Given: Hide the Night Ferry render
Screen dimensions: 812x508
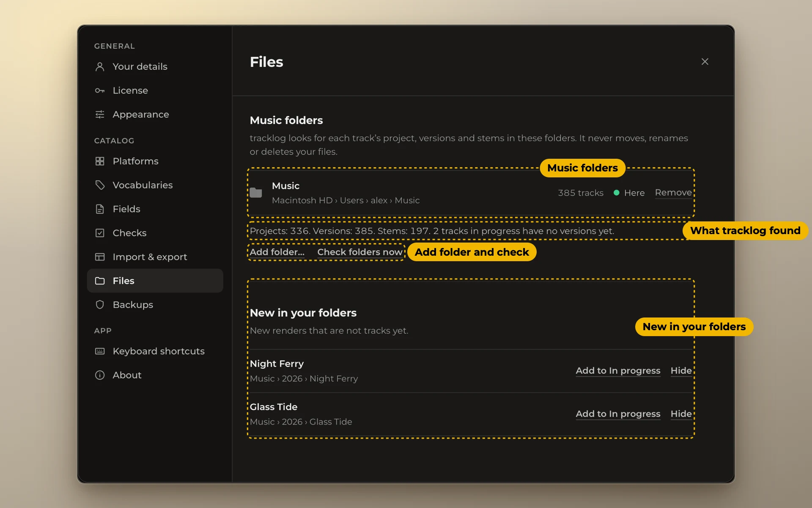Looking at the screenshot, I should [681, 371].
